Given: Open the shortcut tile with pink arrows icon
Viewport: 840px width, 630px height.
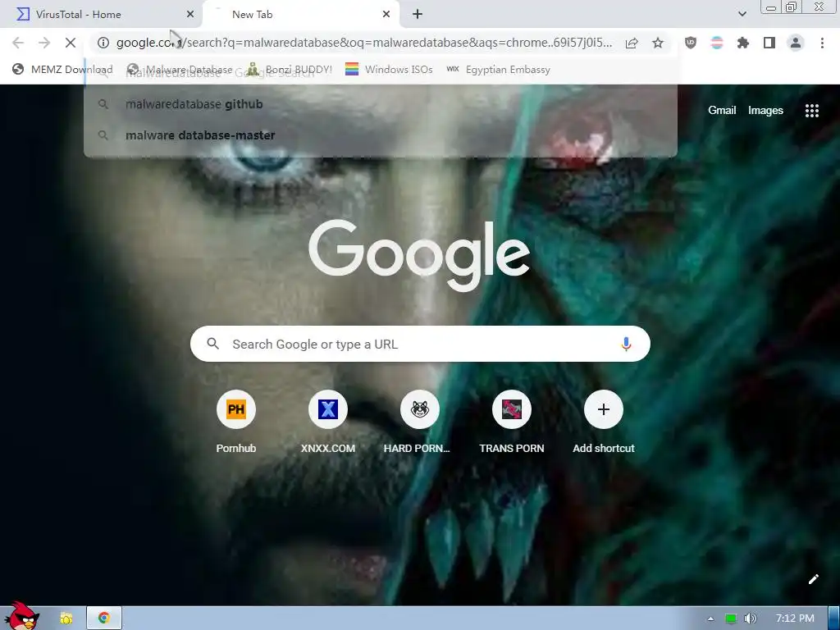Looking at the screenshot, I should [x=512, y=423].
